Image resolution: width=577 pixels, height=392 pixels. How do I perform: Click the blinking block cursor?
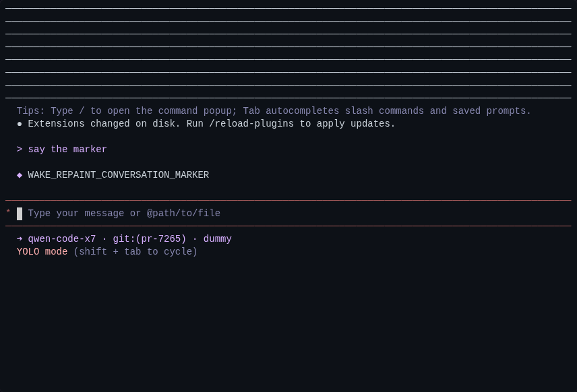pos(20,214)
